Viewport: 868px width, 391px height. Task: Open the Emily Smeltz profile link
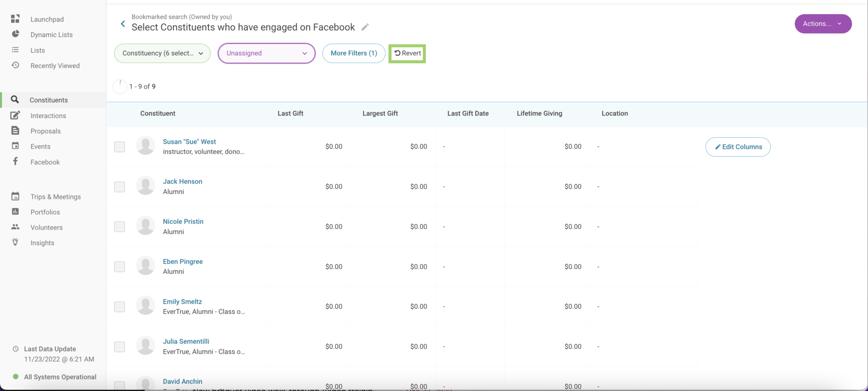182,301
